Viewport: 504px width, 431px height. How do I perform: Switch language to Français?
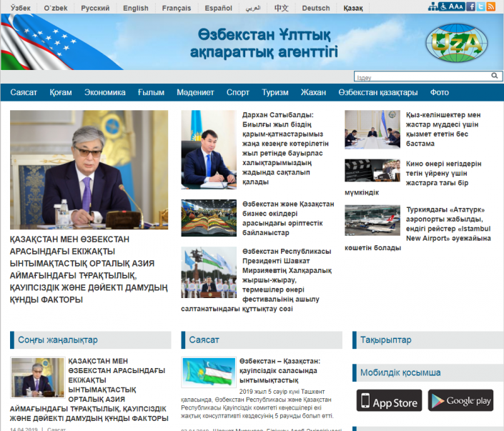pos(177,8)
